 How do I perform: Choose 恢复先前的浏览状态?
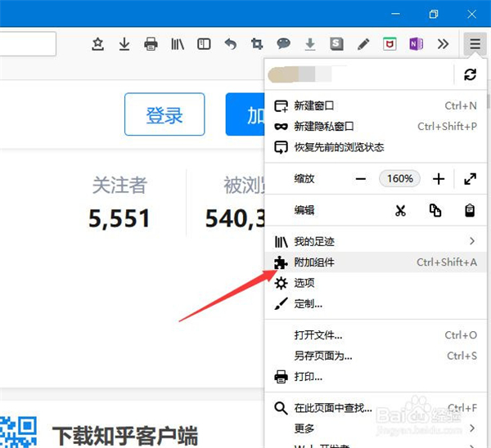376,147
